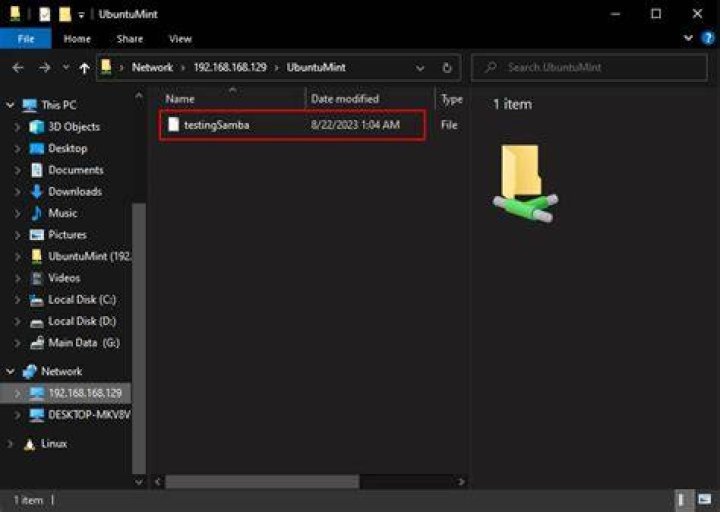Select This PC in the navigation pane
The width and height of the screenshot is (720, 512).
(x=58, y=105)
